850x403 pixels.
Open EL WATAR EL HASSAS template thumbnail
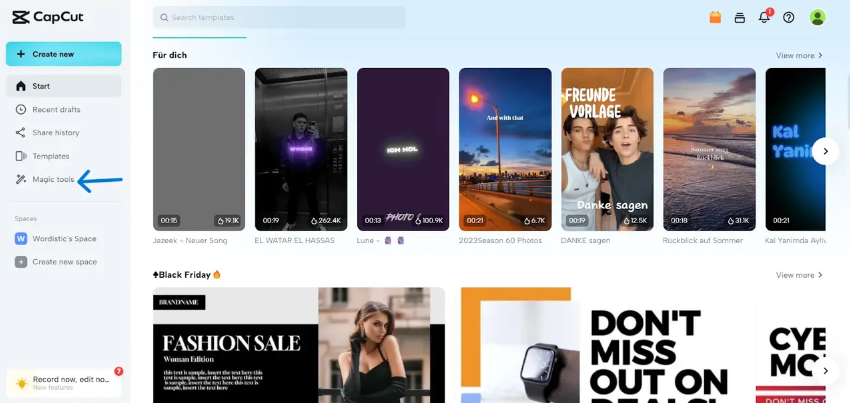coord(301,149)
